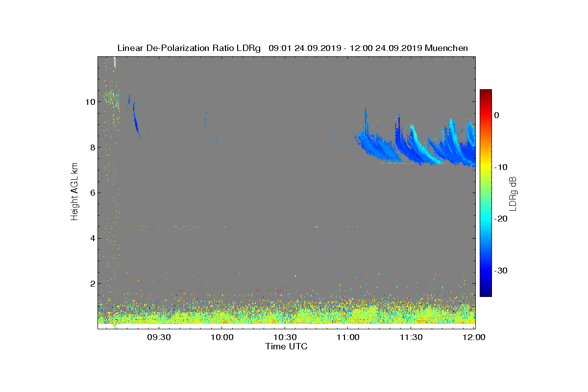Click the height tick label '4'
This screenshot has width=588, height=392.
click(93, 238)
